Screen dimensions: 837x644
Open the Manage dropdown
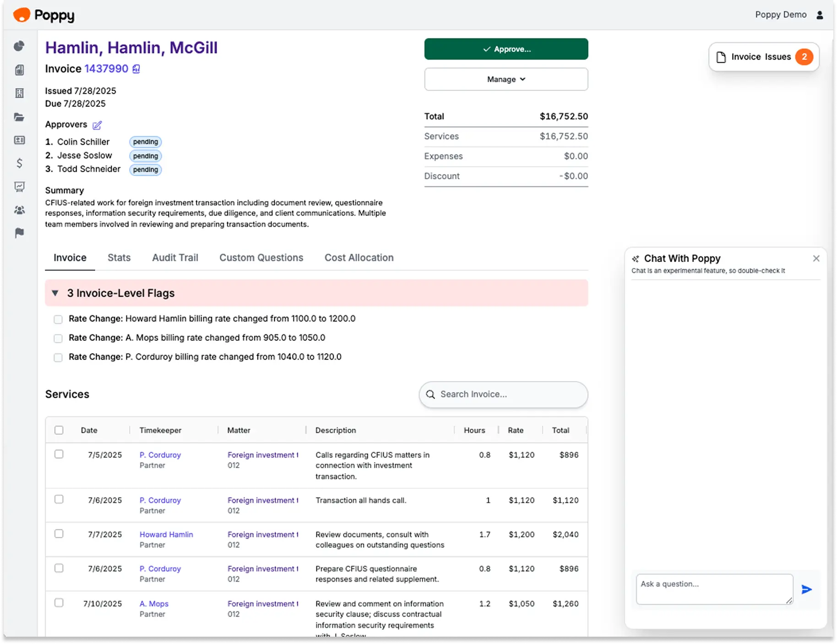tap(506, 79)
